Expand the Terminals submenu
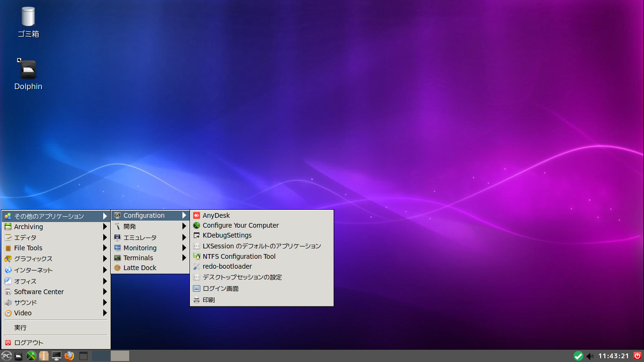Image resolution: width=644 pixels, height=362 pixels. (150, 258)
